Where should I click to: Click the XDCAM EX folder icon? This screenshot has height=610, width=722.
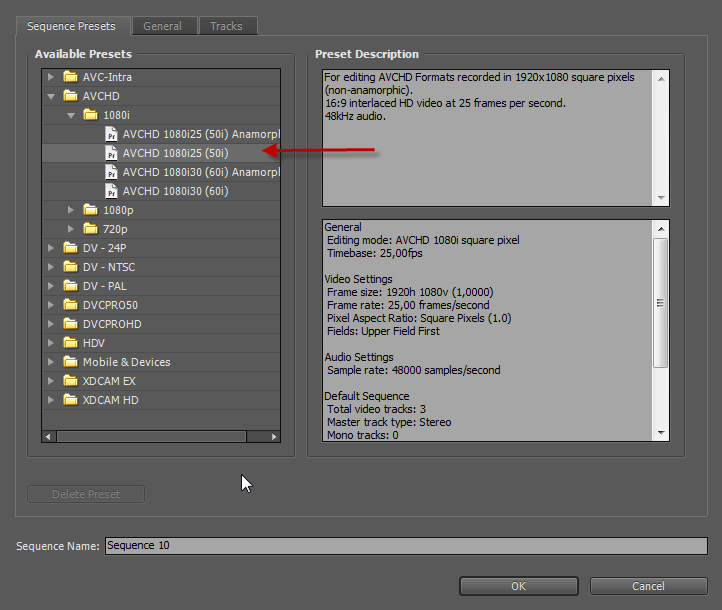pos(70,381)
